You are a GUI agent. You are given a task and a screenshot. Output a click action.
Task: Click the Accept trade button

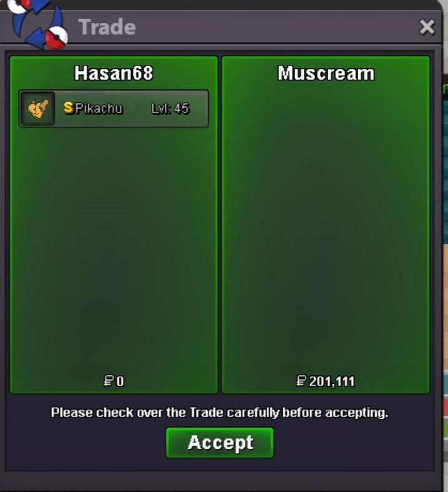[x=220, y=443]
